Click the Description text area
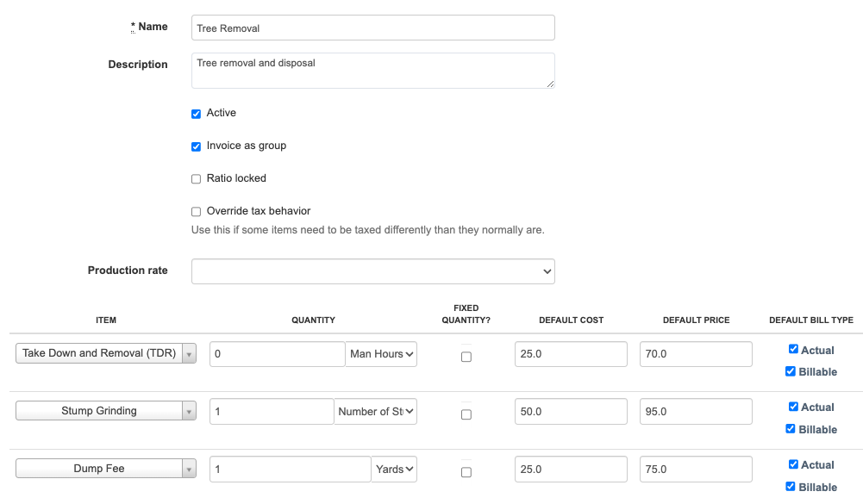Viewport: 863px width, 504px height. pyautogui.click(x=372, y=71)
